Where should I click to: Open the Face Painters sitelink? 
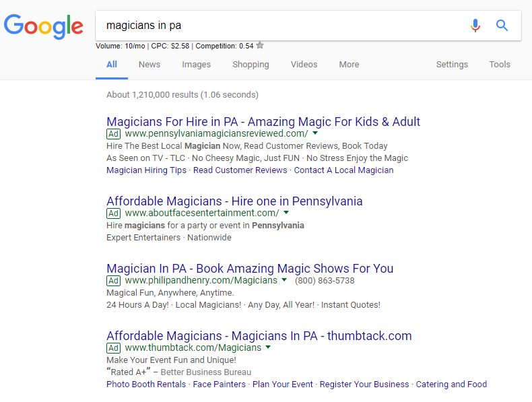click(x=219, y=384)
